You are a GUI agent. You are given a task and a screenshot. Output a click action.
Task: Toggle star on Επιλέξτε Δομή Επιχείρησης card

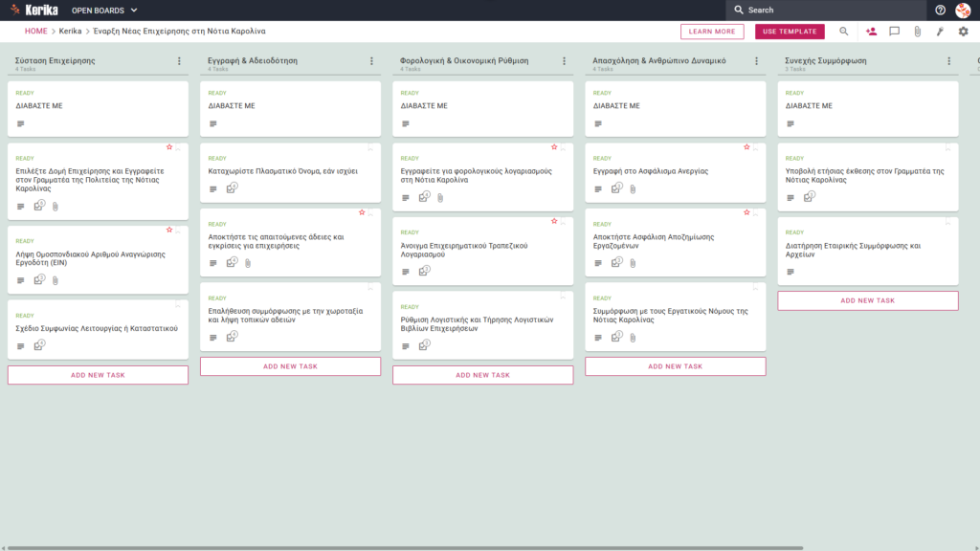(x=169, y=147)
